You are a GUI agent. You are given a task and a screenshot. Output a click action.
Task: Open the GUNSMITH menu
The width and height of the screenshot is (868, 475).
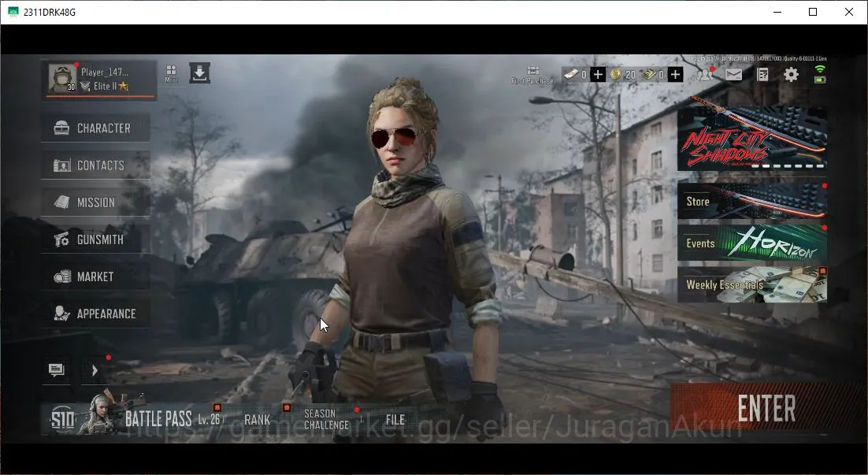tap(95, 239)
